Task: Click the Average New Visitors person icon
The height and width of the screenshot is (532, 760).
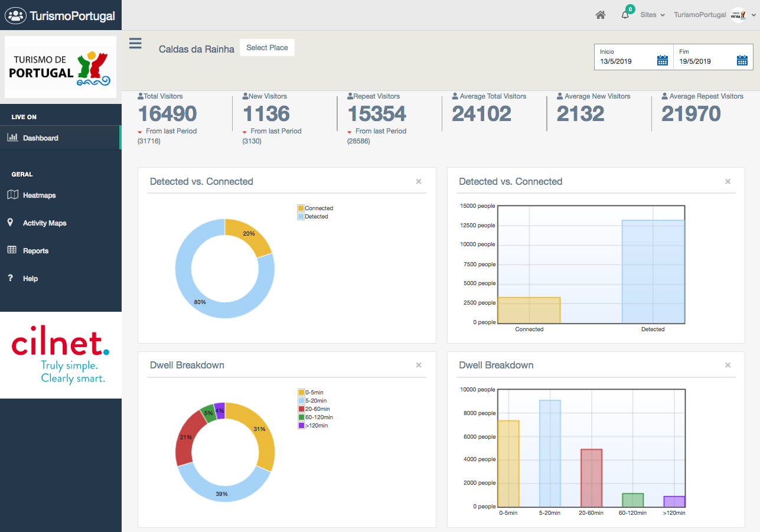Action: point(560,96)
